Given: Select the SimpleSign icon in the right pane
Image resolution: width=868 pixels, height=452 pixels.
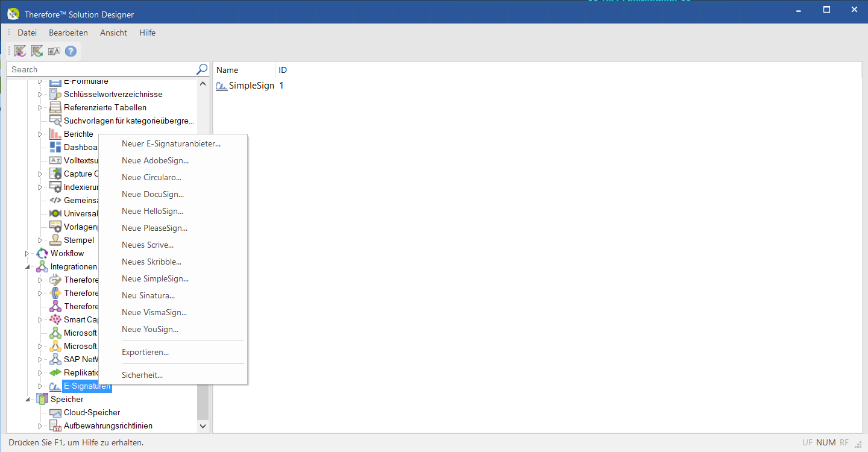Looking at the screenshot, I should pos(221,86).
